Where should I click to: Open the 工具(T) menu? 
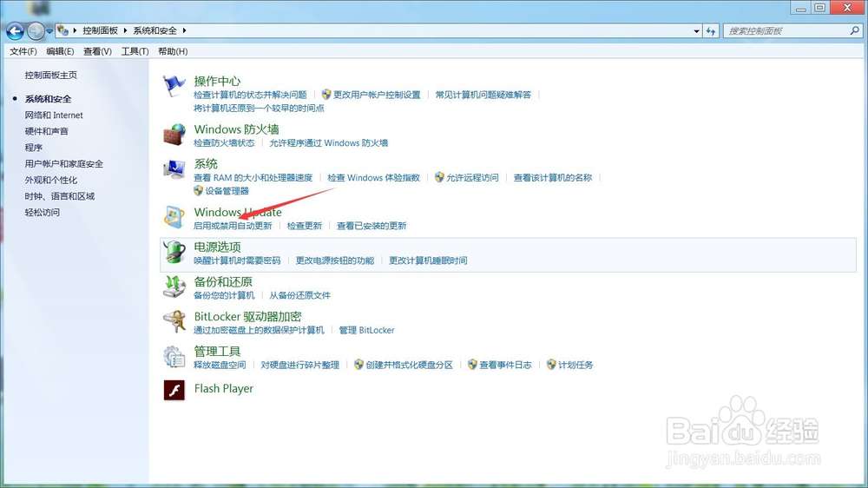[x=135, y=51]
